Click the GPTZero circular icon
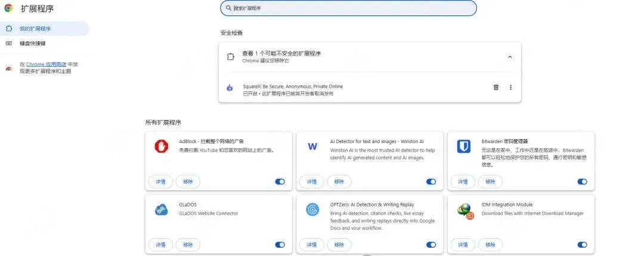The height and width of the screenshot is (256, 644). tap(312, 209)
